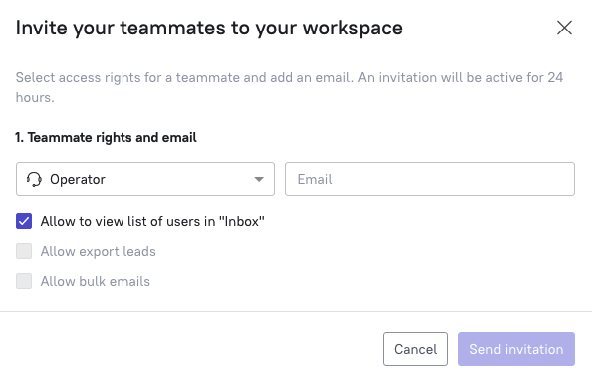The height and width of the screenshot is (385, 592).
Task: Click the 'Select access rights' description text
Action: pos(289,87)
